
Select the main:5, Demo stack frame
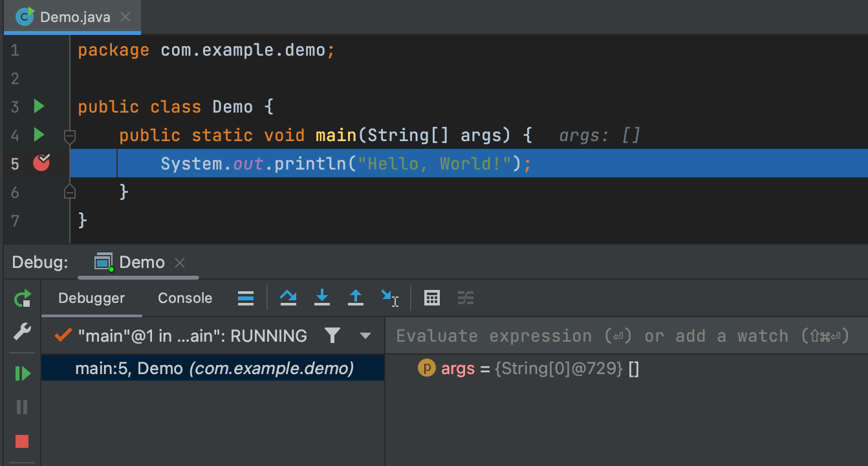213,369
